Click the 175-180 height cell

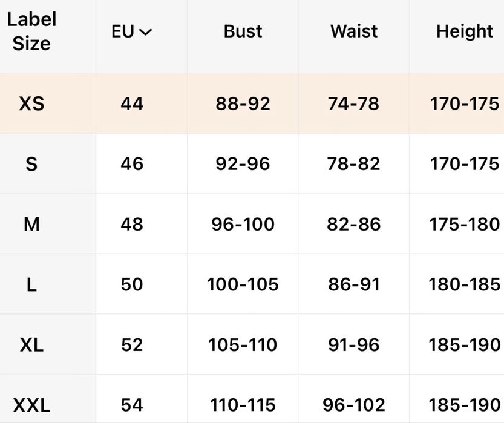(465, 225)
